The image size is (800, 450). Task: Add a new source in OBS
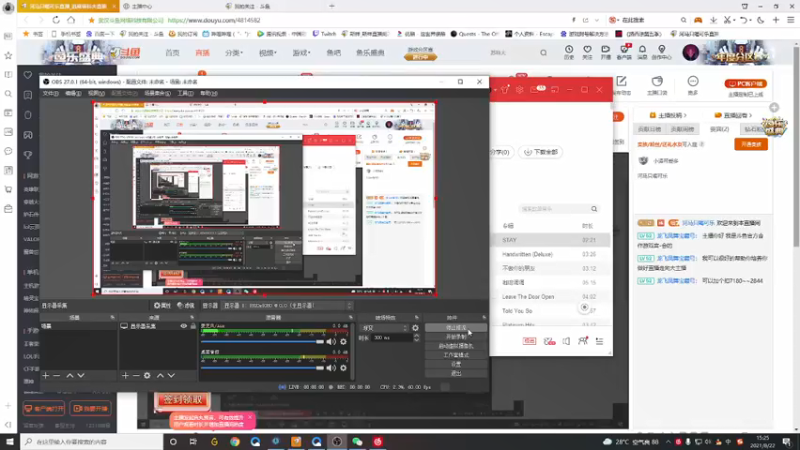[x=125, y=376]
